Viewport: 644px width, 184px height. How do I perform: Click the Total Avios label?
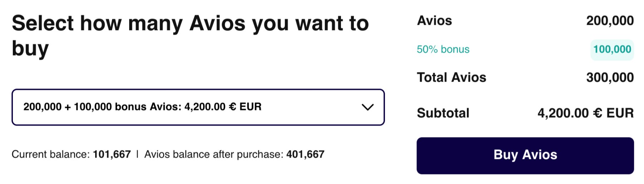click(452, 77)
